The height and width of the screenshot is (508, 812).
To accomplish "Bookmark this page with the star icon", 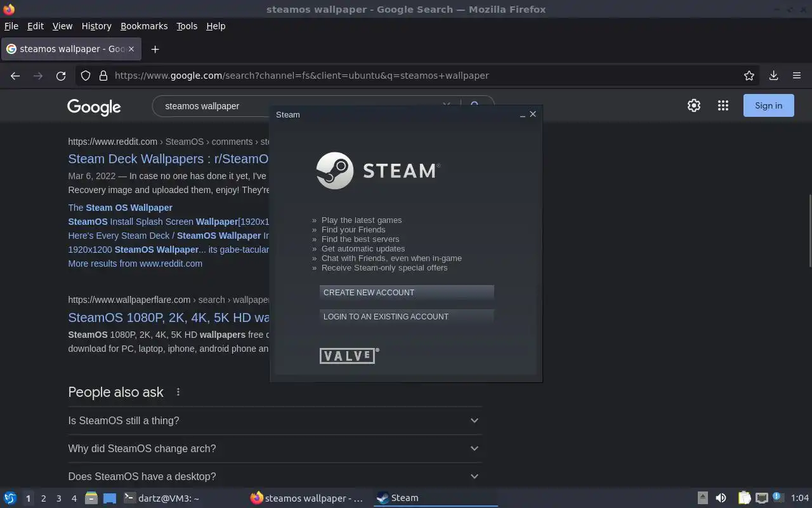I will pyautogui.click(x=749, y=76).
